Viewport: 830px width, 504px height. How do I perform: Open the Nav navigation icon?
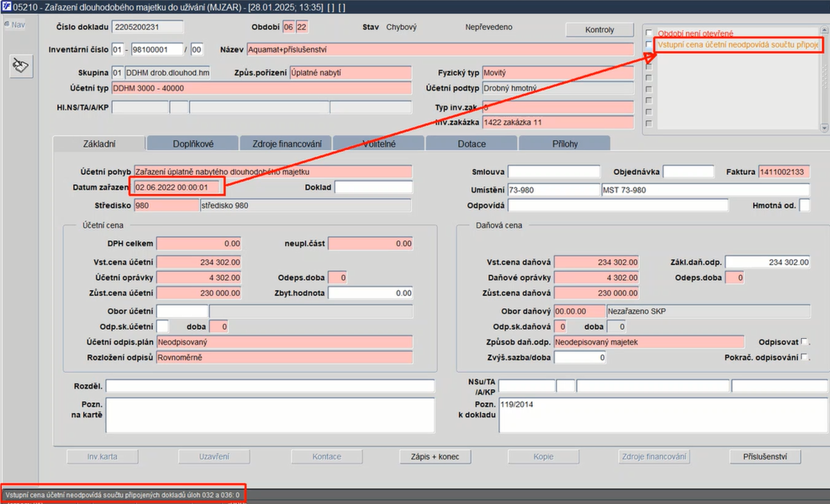[14, 24]
